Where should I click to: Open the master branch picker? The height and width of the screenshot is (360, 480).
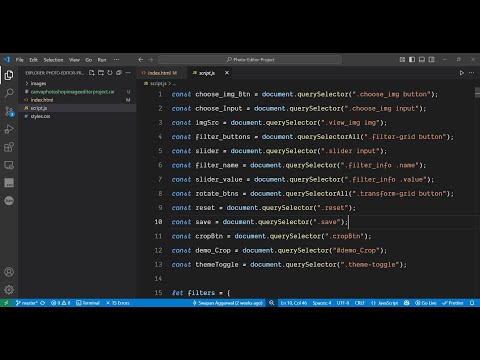[x=26, y=303]
